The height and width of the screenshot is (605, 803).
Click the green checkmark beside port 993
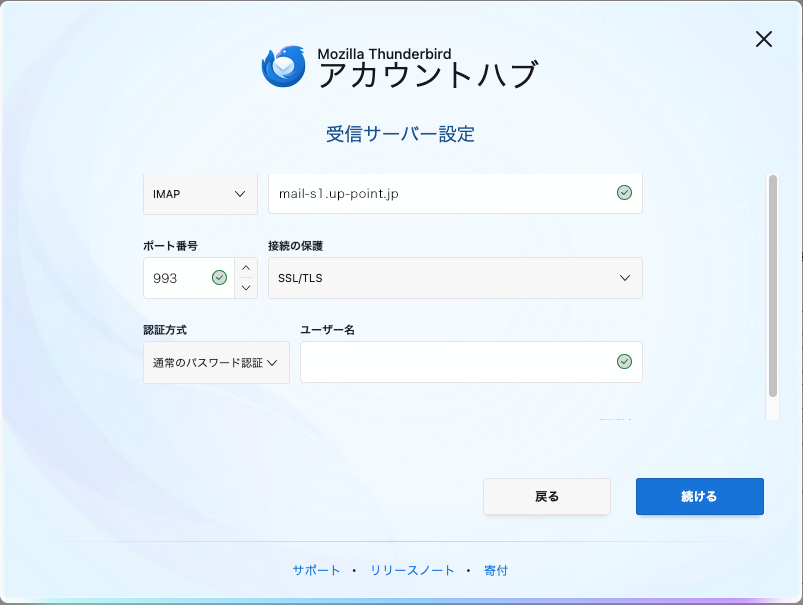point(219,278)
